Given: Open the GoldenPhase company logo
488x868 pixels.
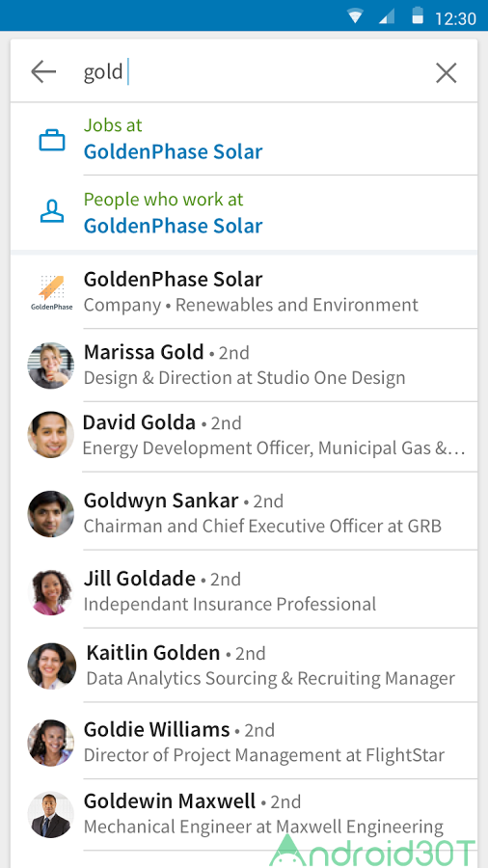Looking at the screenshot, I should pos(51,291).
